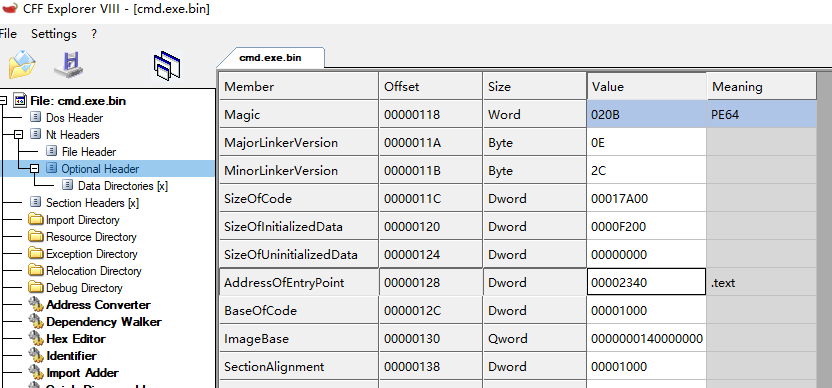This screenshot has height=388, width=832.
Task: Click the ImageBase offset 00000130 cell
Action: click(430, 339)
